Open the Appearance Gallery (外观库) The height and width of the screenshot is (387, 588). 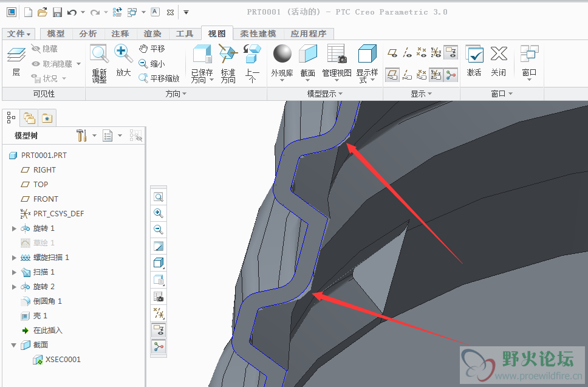tap(282, 63)
